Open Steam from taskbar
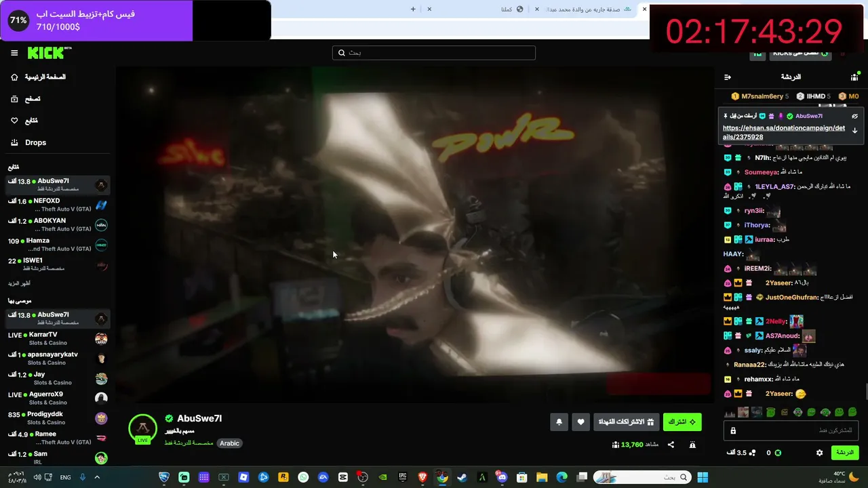This screenshot has width=868, height=488. click(x=462, y=477)
